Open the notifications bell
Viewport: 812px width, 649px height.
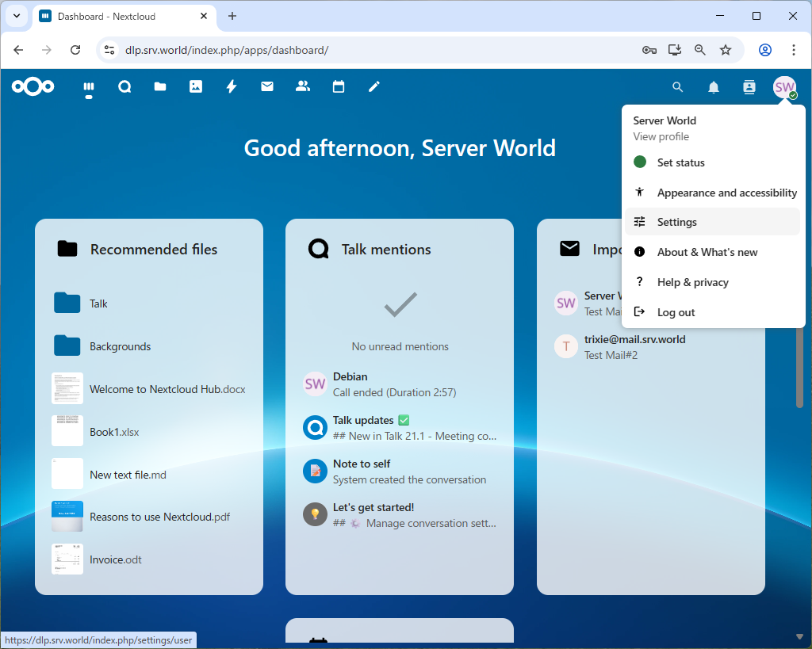click(x=714, y=87)
